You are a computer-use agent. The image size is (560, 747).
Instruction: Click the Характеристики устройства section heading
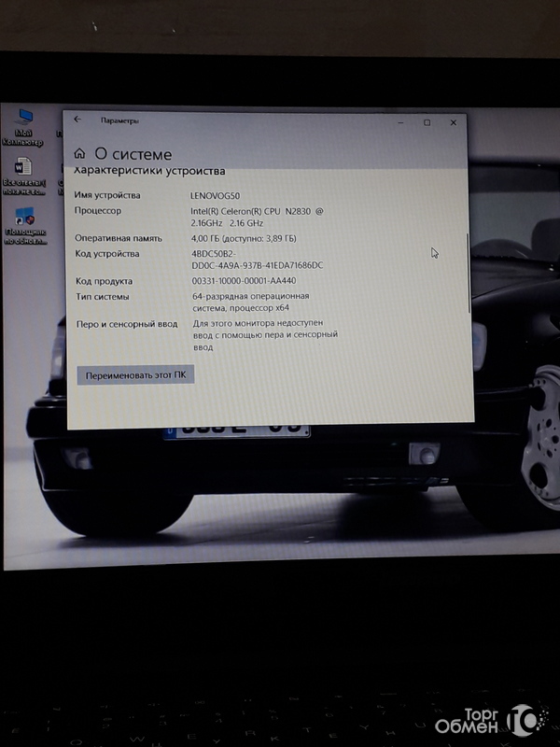pos(149,172)
